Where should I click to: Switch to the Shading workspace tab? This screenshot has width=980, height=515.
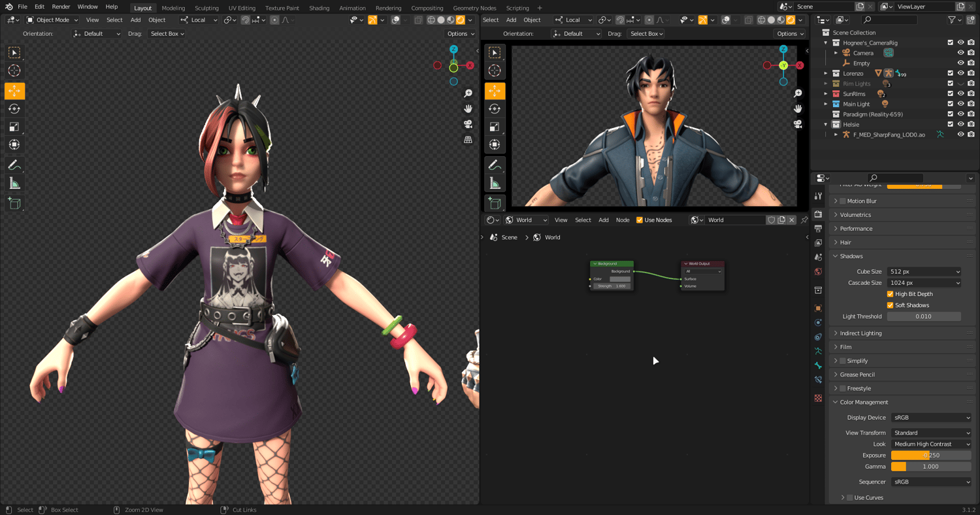pos(319,8)
